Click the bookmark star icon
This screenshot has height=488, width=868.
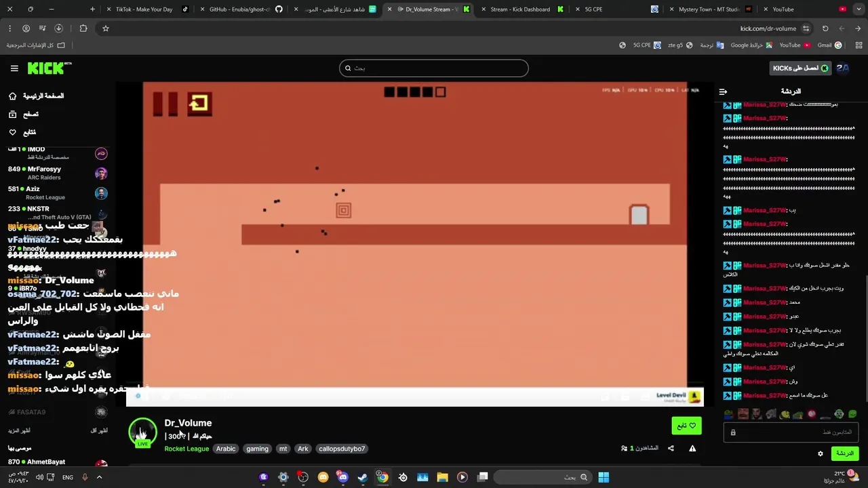[106, 28]
